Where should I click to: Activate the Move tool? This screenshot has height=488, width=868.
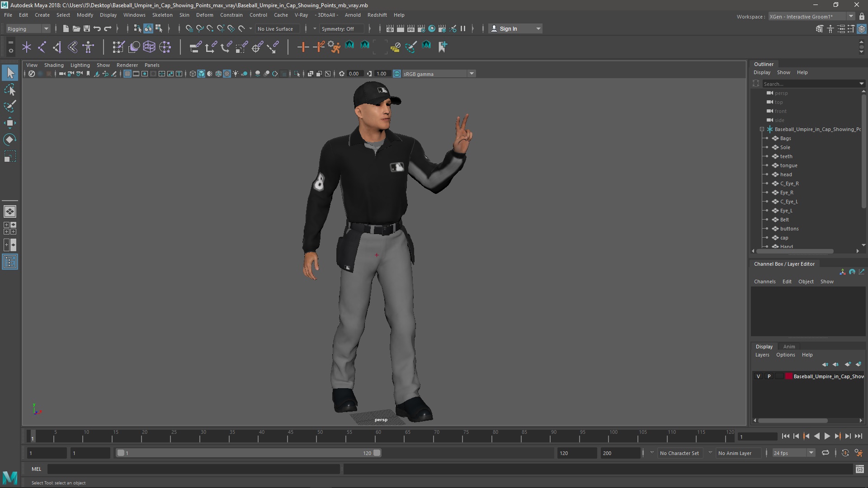(10, 123)
